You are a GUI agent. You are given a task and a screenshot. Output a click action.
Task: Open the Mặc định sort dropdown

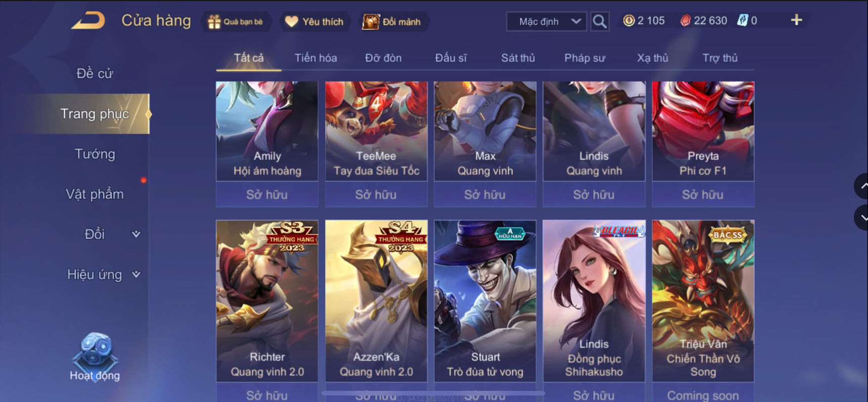[546, 22]
